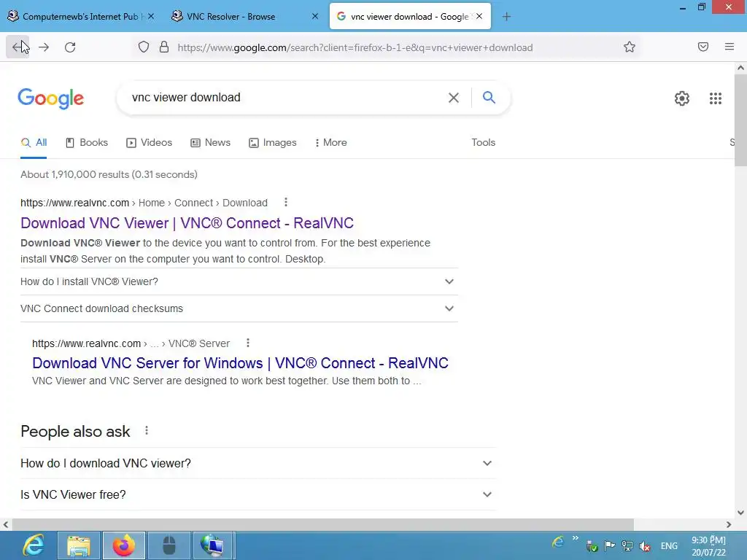Open options for first realvnc.com result
This screenshot has height=560, width=747.
pyautogui.click(x=286, y=203)
